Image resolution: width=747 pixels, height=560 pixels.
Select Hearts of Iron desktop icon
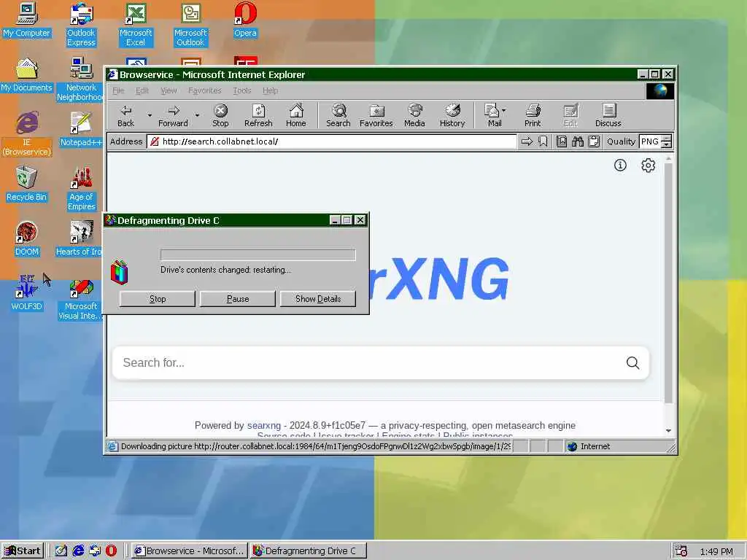[80, 239]
